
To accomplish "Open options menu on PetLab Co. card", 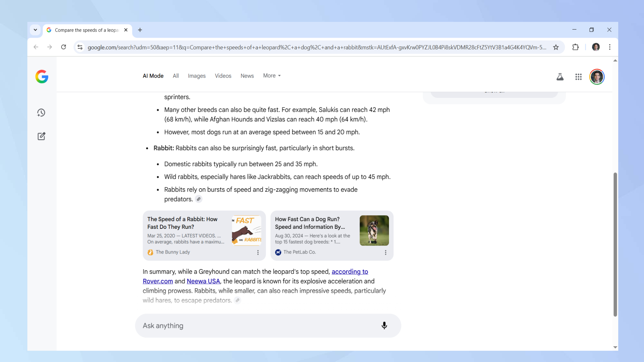I will tap(385, 253).
